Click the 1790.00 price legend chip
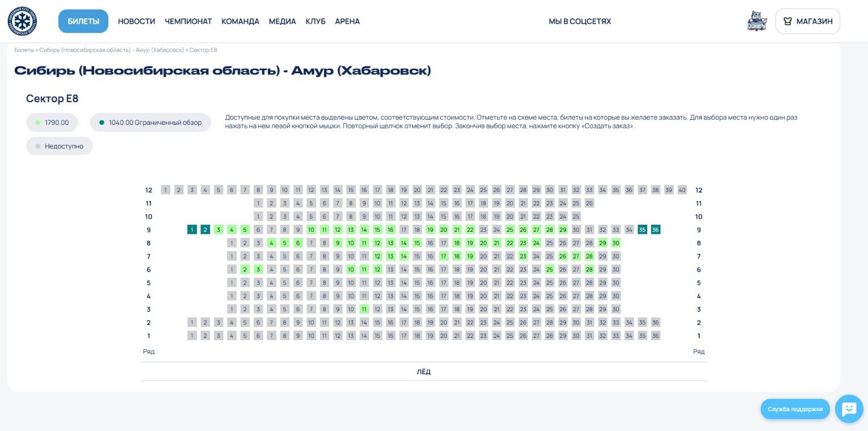 [52, 122]
